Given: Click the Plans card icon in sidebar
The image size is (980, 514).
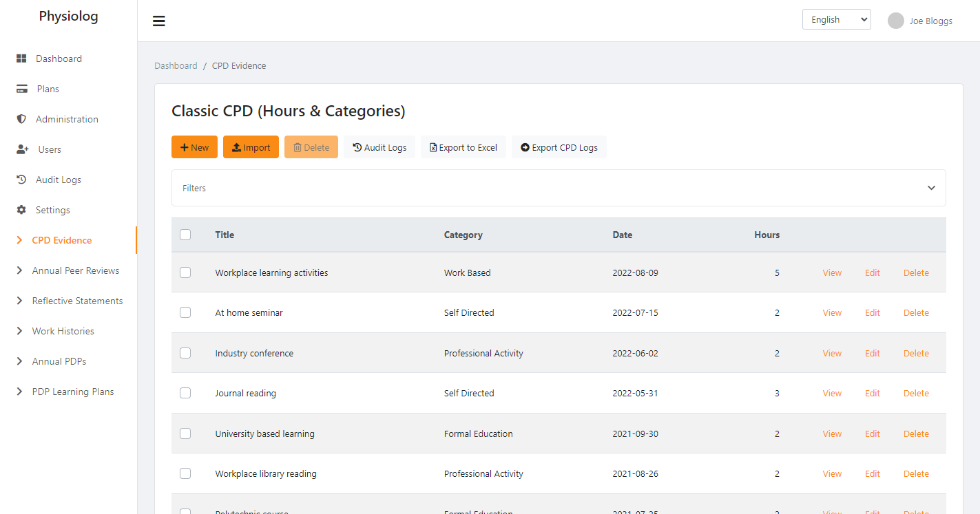Looking at the screenshot, I should [22, 89].
